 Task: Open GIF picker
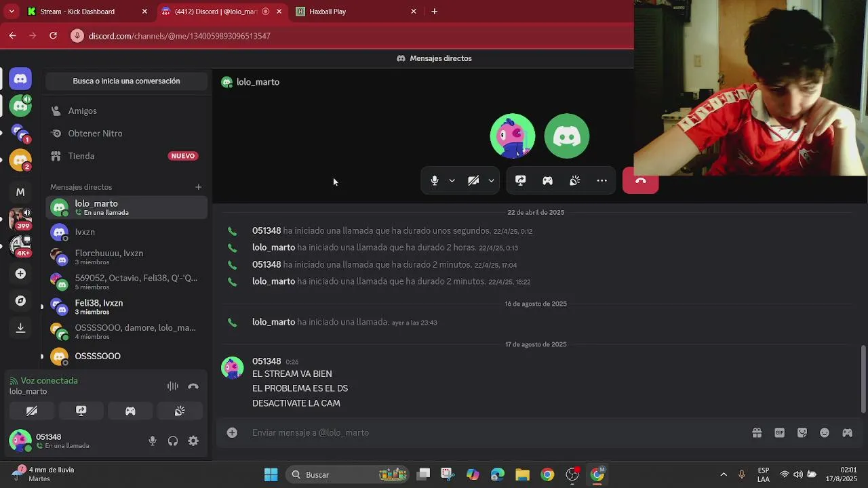779,433
